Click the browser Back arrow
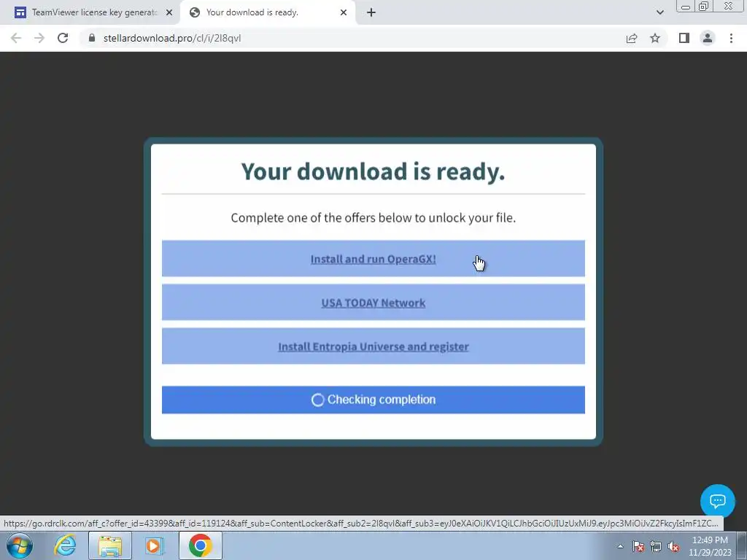Image resolution: width=747 pixels, height=560 pixels. pyautogui.click(x=16, y=38)
